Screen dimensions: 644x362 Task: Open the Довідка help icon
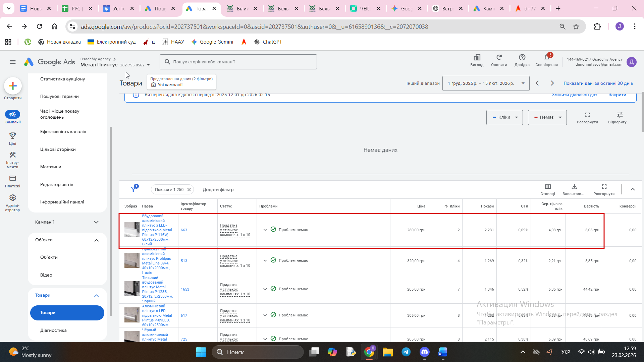(x=522, y=57)
